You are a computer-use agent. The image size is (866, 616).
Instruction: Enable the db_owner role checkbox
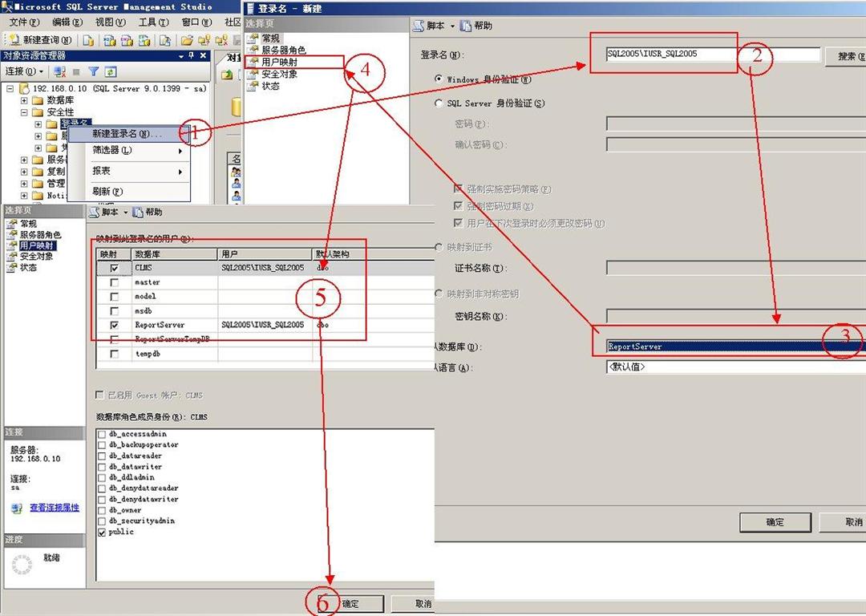tap(102, 510)
